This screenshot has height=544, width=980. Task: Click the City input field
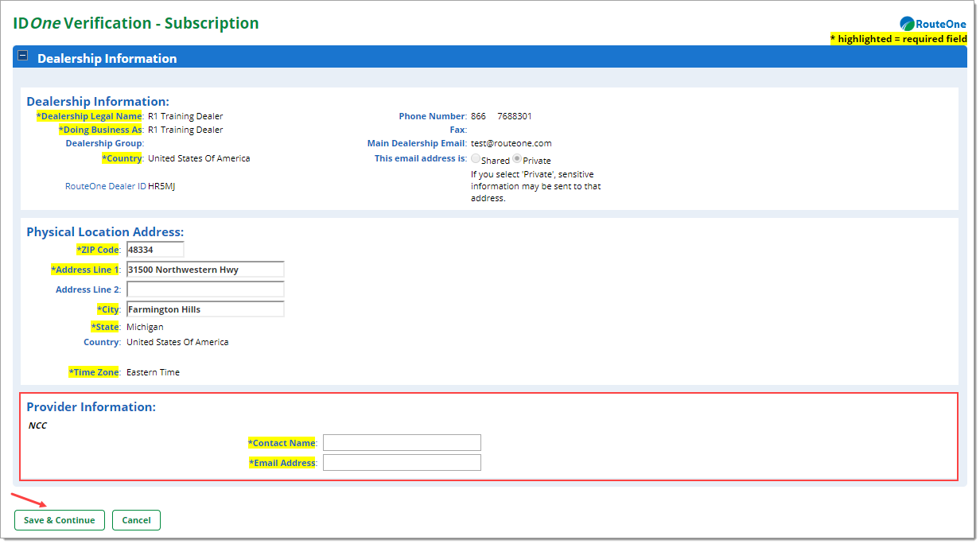pyautogui.click(x=205, y=309)
